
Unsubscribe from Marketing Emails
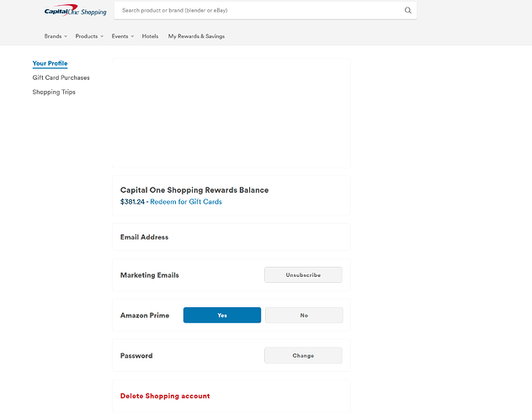click(303, 274)
